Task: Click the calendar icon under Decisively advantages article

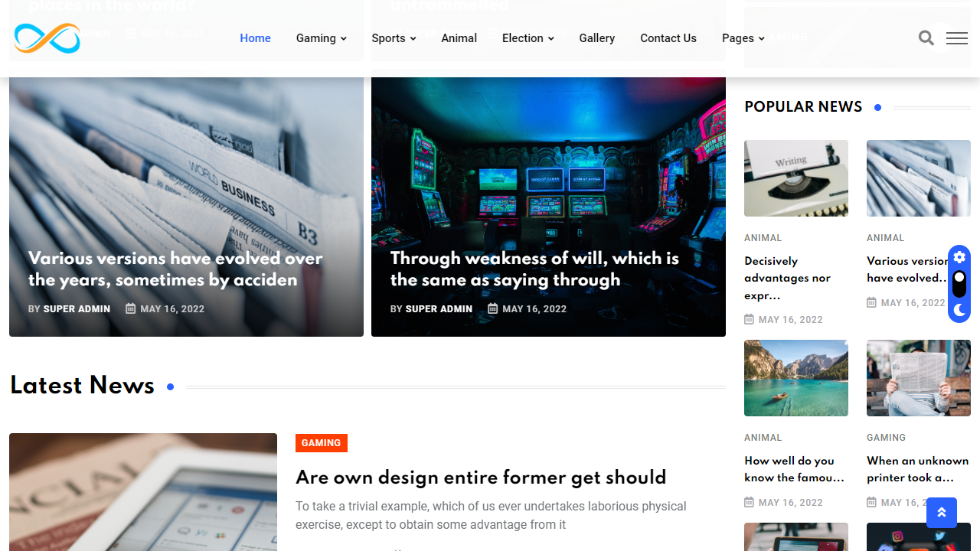Action: coord(749,319)
